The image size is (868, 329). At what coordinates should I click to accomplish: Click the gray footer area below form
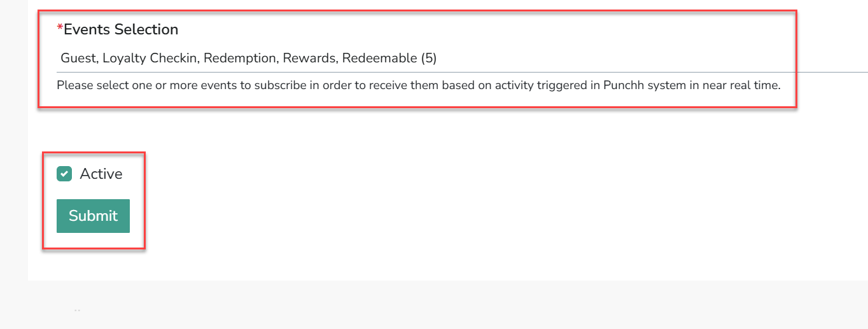[x=445, y=305]
